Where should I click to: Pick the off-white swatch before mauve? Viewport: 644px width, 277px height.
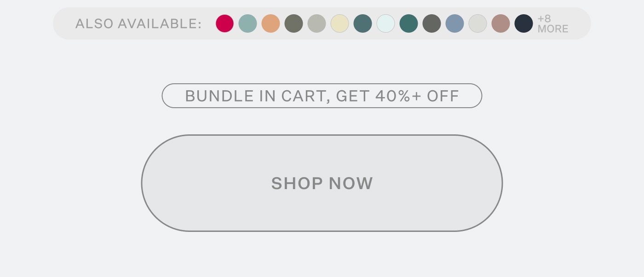[477, 23]
